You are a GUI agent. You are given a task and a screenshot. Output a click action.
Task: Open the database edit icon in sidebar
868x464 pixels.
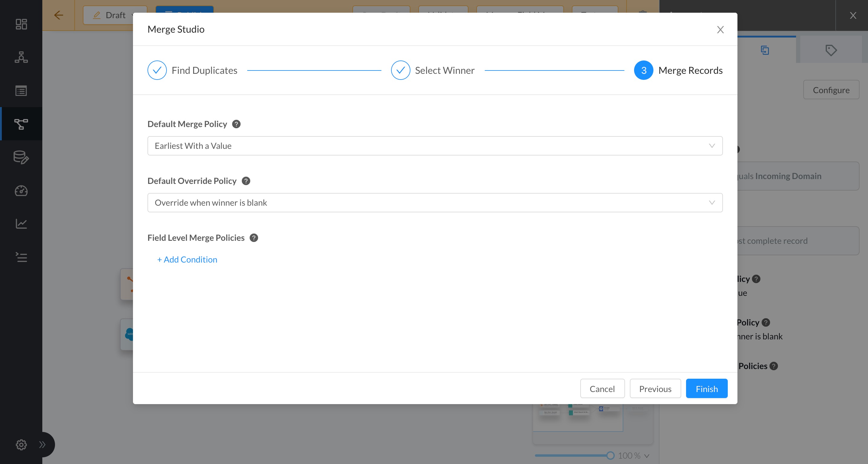click(x=21, y=157)
